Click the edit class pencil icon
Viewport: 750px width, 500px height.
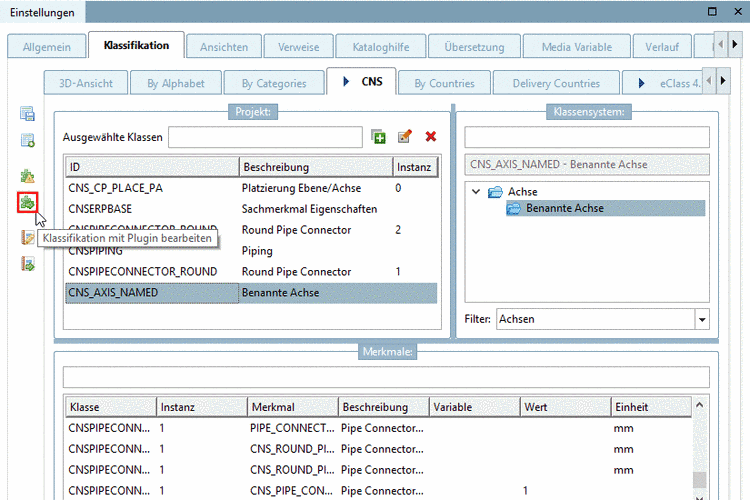(x=405, y=137)
